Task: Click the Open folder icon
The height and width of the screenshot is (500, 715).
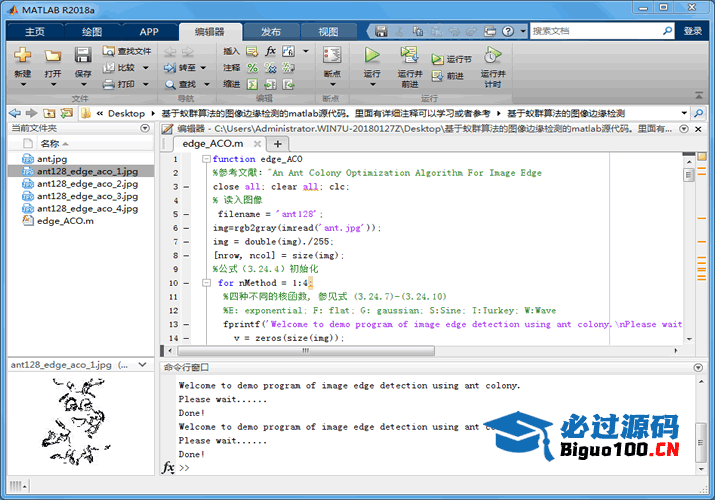Action: [x=53, y=56]
